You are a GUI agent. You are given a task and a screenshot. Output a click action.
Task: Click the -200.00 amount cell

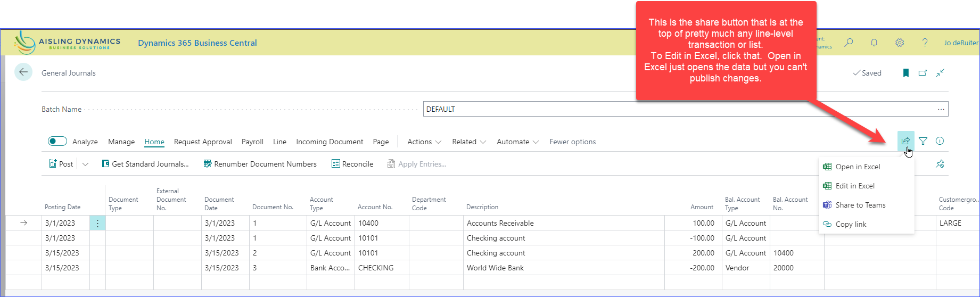click(693, 268)
